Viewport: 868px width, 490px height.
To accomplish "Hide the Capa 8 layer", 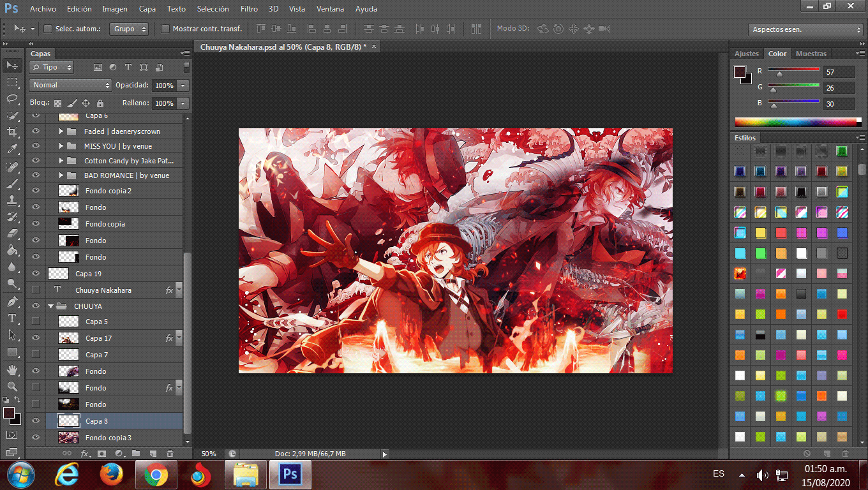I will click(36, 421).
